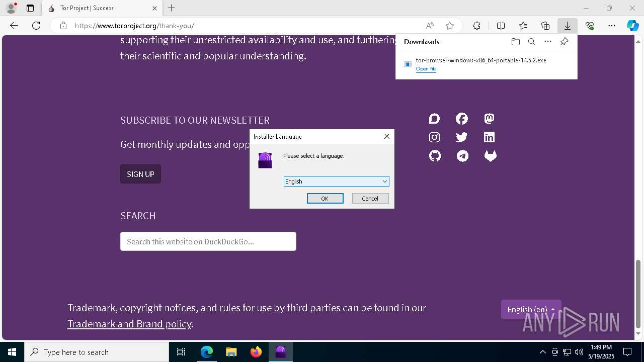The image size is (644, 362).
Task: Open Browser essentials heart icon
Action: [590, 26]
